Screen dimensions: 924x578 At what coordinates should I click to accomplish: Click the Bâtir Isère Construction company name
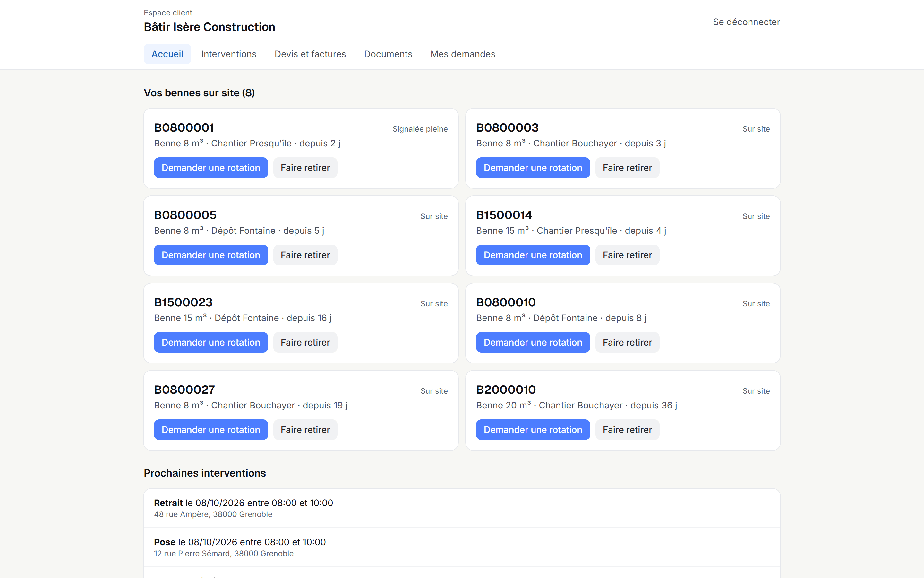[x=209, y=27]
